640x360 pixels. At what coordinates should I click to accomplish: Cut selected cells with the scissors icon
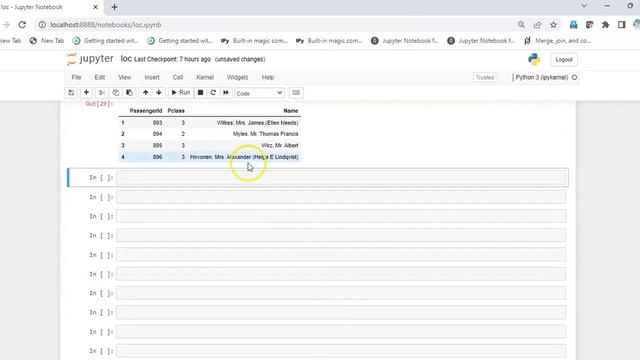click(102, 93)
